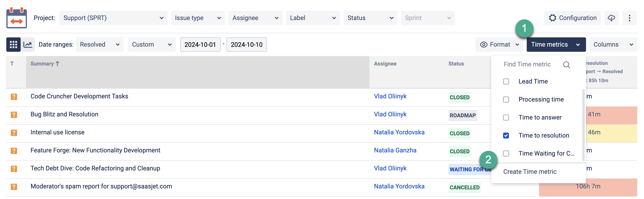The height and width of the screenshot is (199, 644).
Task: Sort by Summary column arrow
Action: 58,64
